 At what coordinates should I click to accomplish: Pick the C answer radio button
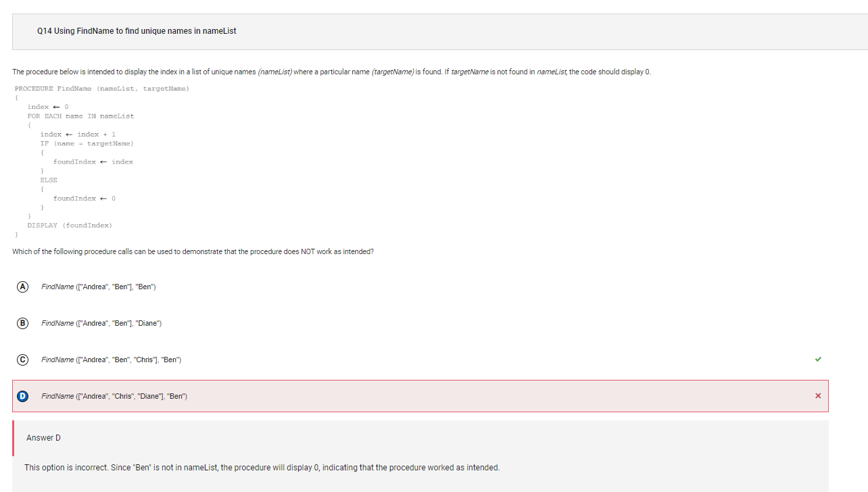click(x=22, y=360)
